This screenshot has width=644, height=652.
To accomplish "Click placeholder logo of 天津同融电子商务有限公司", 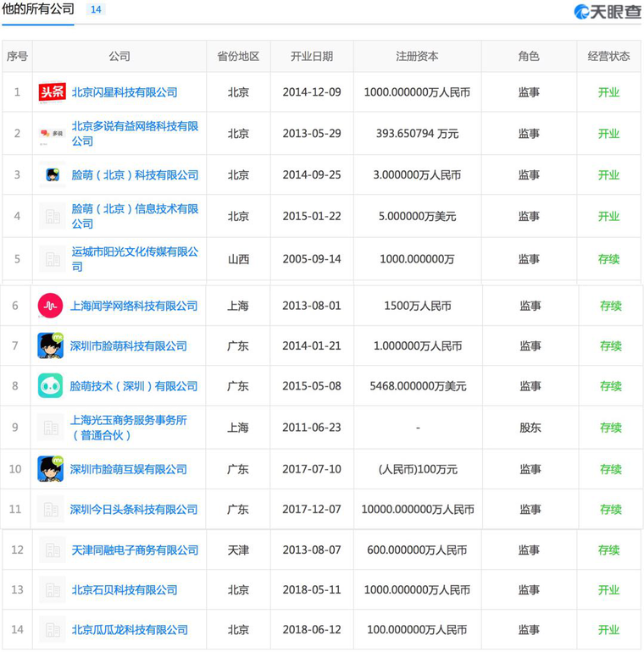I will click(53, 550).
